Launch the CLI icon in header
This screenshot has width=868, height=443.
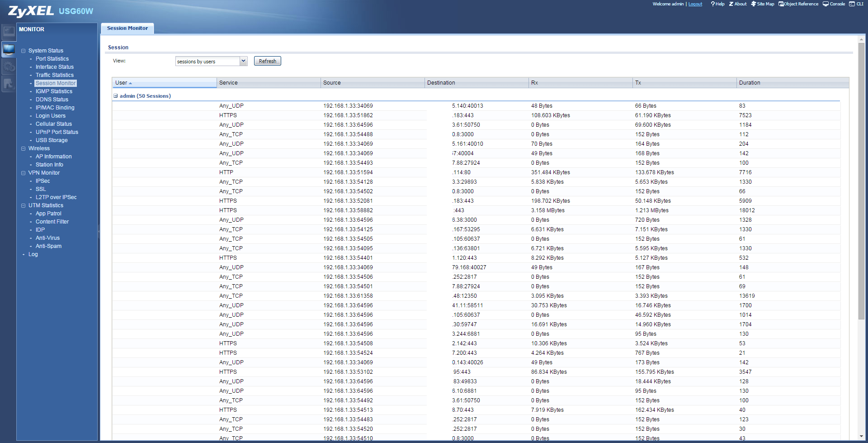(852, 4)
